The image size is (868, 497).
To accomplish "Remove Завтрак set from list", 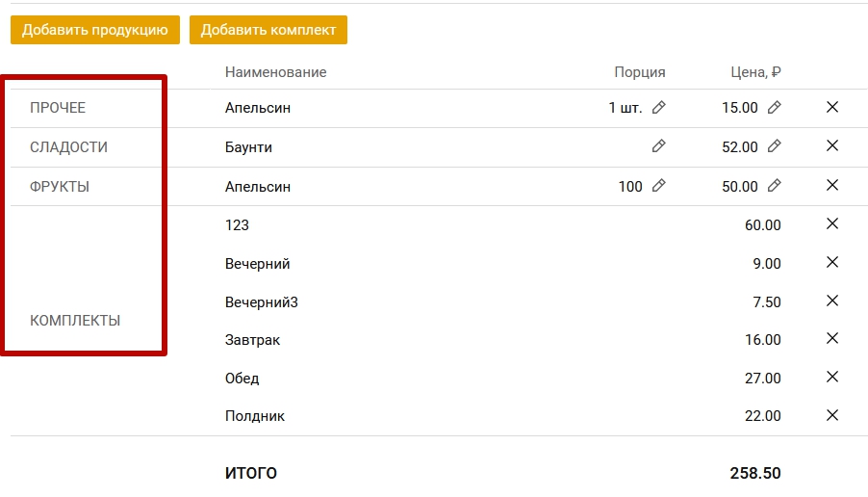I will coord(832,338).
